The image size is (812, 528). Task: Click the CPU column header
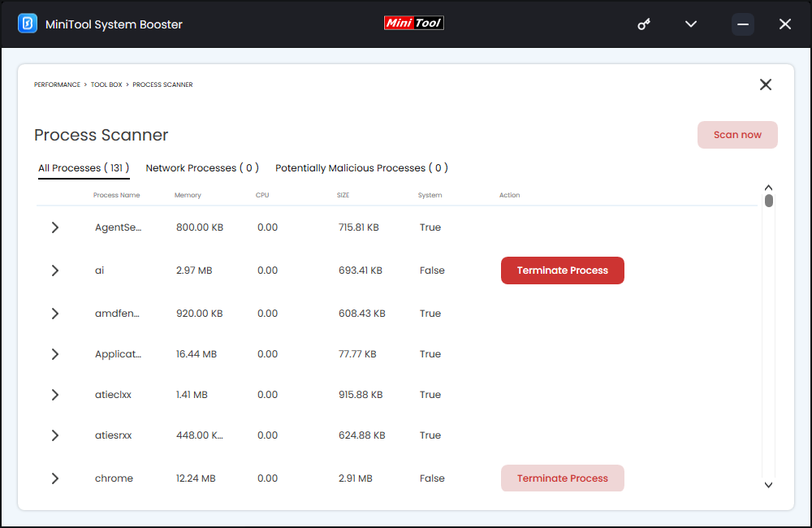pos(262,195)
